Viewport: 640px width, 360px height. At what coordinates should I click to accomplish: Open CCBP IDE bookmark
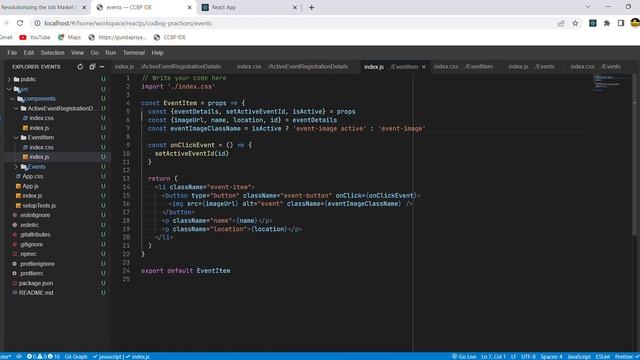(x=169, y=37)
